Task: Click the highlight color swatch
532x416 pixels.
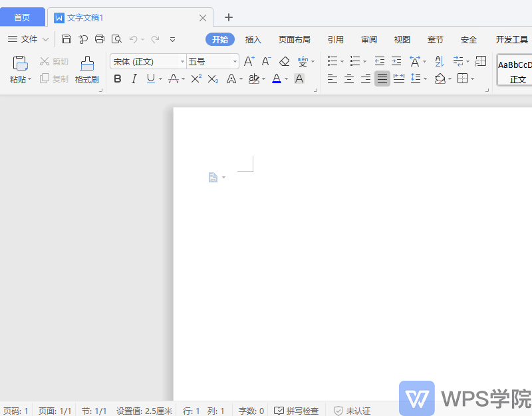Action: [255, 79]
